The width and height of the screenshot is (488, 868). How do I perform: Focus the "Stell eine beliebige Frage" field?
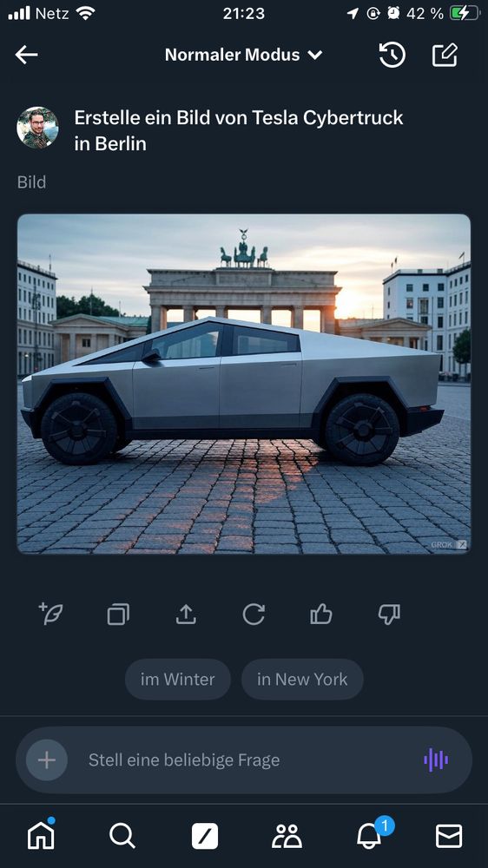click(244, 760)
